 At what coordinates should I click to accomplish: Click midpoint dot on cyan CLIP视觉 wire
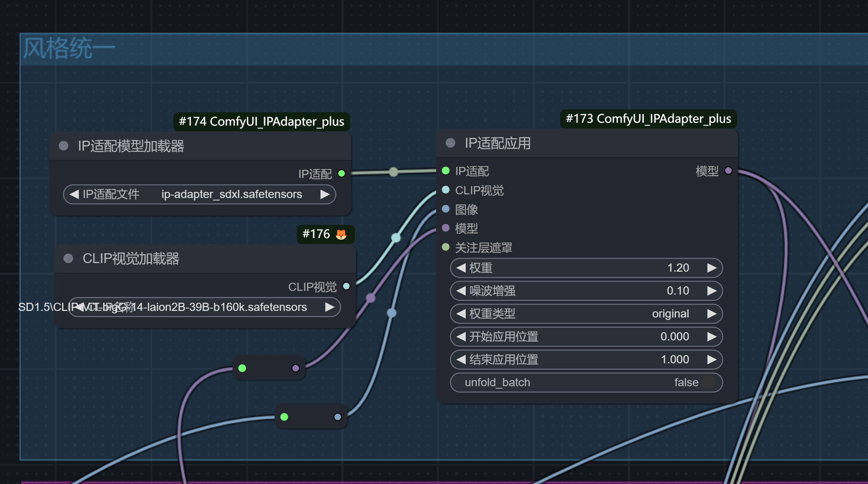pos(396,238)
